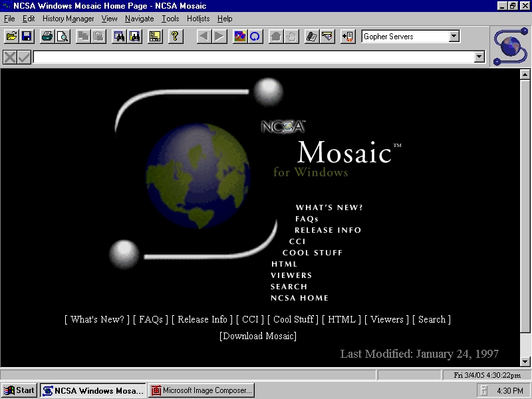Click RELEASE INFO in the image menu
Image resolution: width=532 pixels, height=399 pixels.
click(x=328, y=230)
